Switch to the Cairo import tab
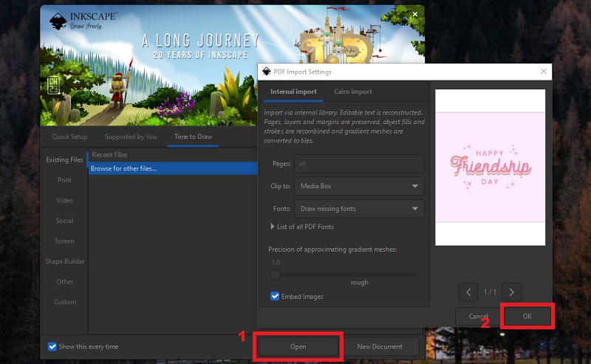 (353, 92)
